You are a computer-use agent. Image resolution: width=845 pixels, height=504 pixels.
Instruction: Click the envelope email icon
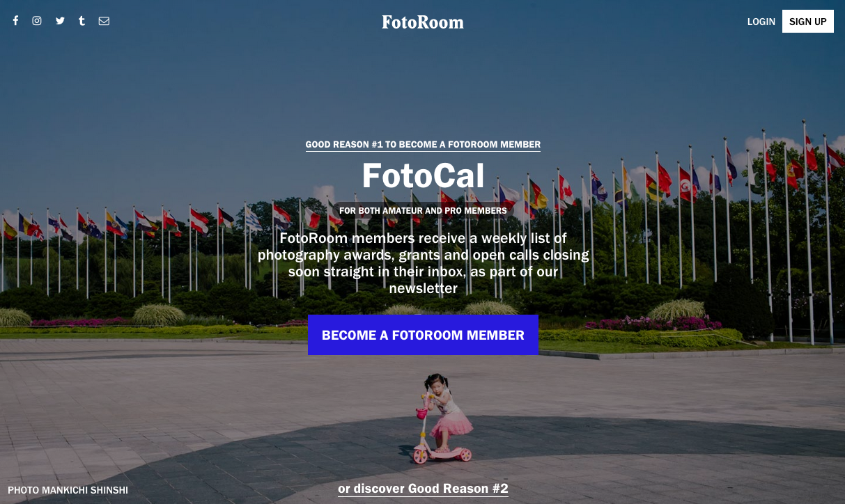click(104, 21)
